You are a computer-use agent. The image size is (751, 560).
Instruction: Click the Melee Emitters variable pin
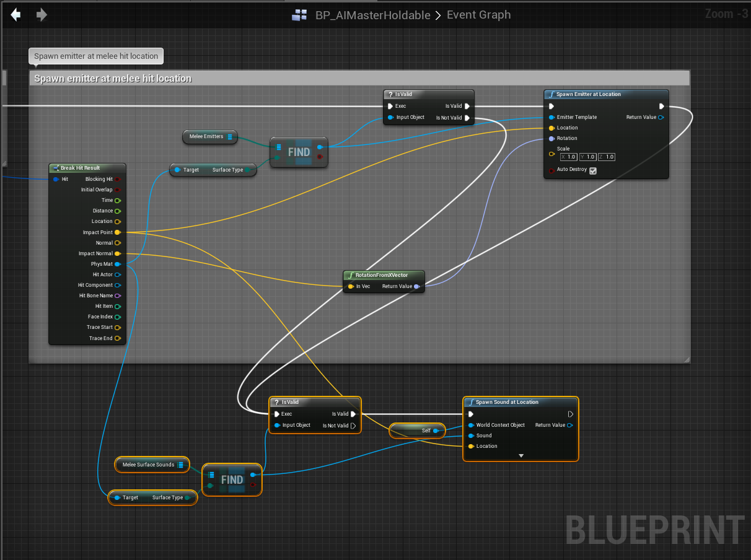click(x=230, y=137)
